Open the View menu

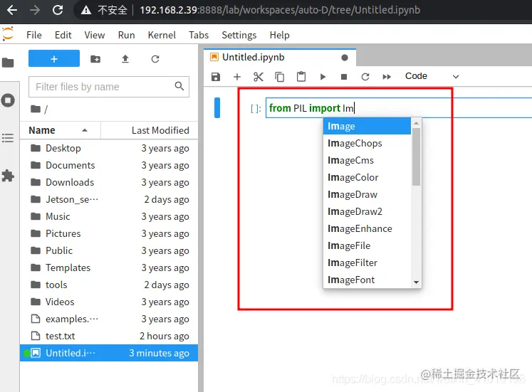(x=94, y=35)
